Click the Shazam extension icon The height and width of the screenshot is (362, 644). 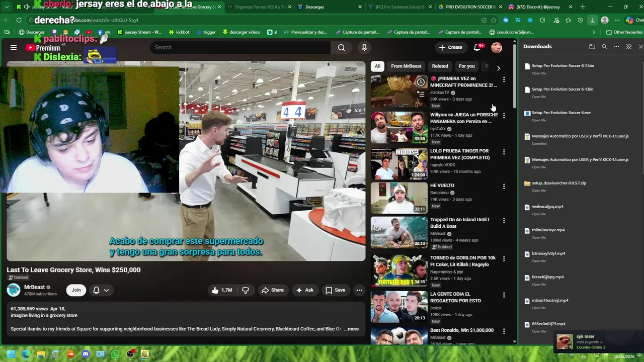point(506,20)
